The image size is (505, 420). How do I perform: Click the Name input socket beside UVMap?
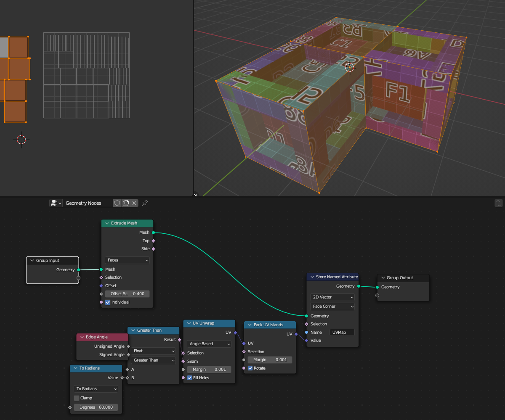(306, 332)
